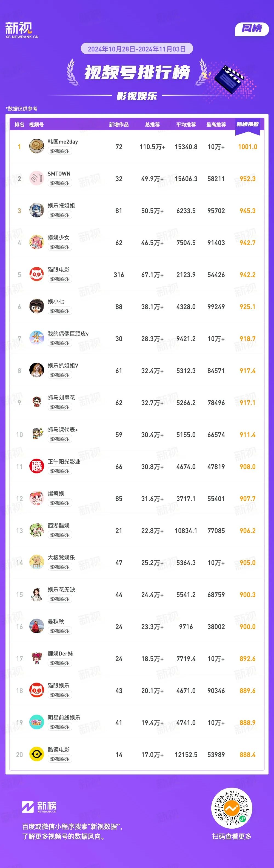This screenshot has height=868, width=274.
Task: Click the 韩国me2day avatar icon
Action: click(x=36, y=146)
